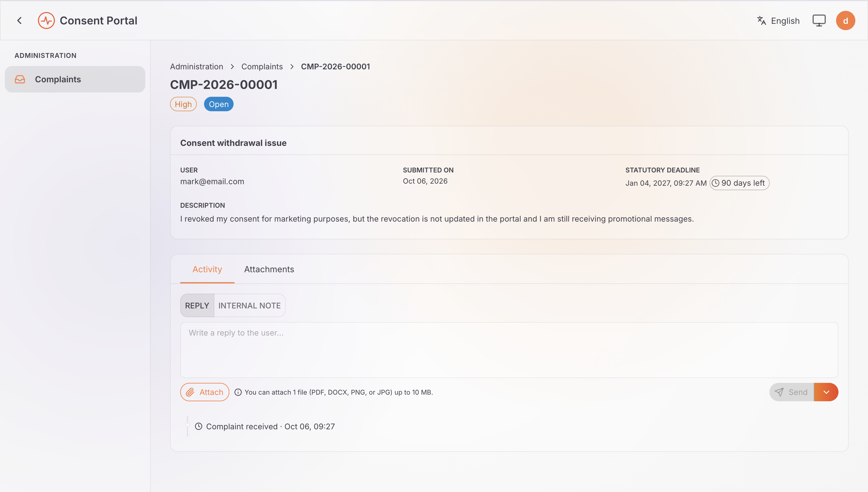Screen dimensions: 868x492
Task: Click the Open status badge
Action: point(219,104)
